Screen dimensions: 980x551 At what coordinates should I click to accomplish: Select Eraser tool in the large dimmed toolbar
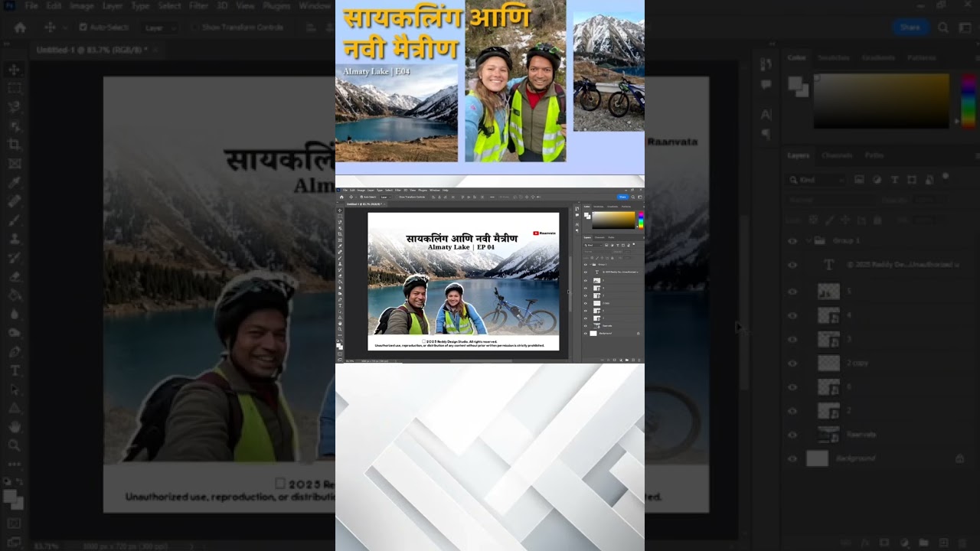(x=14, y=275)
